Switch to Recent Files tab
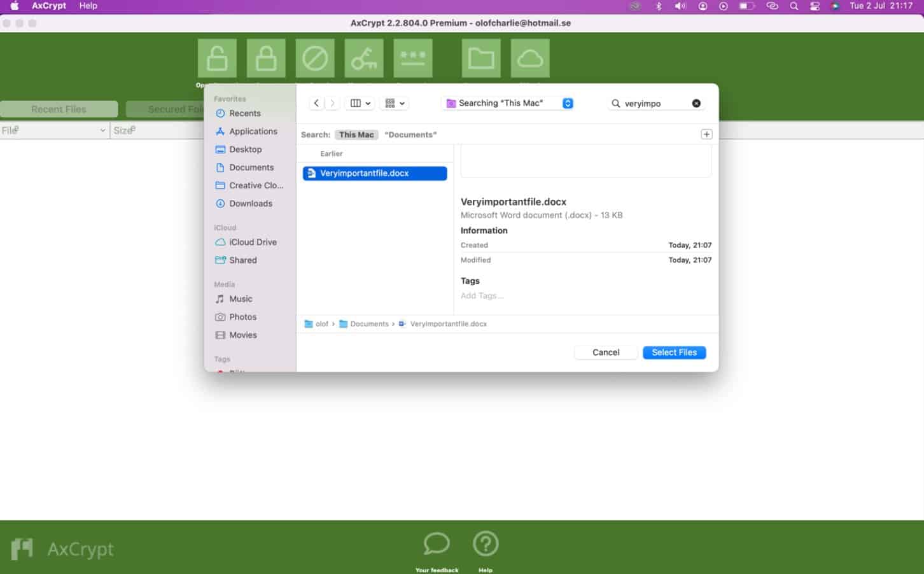This screenshot has height=574, width=924. click(x=59, y=109)
